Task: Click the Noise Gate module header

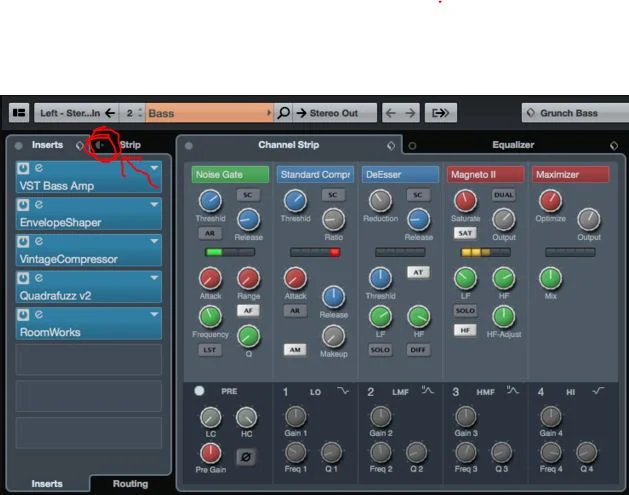Action: point(230,174)
